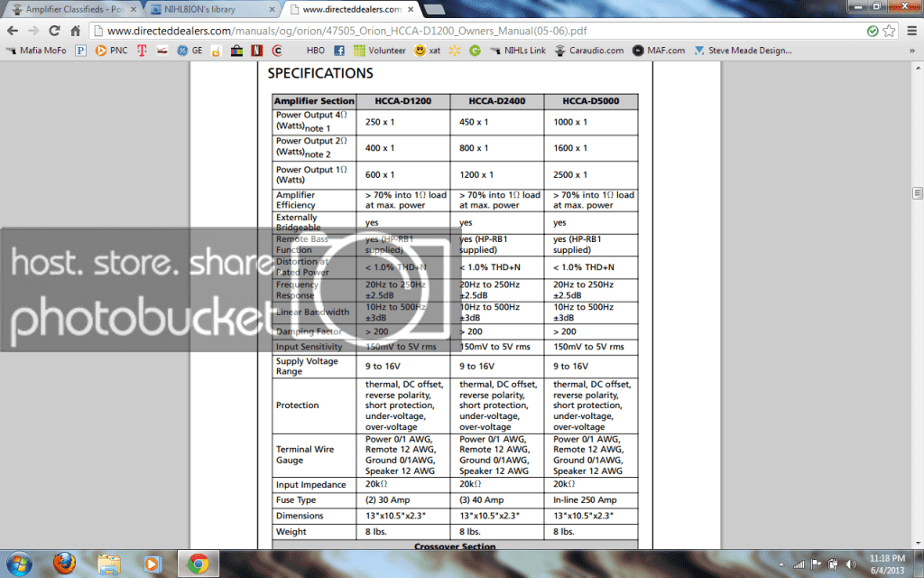Click the 'Terminal Wire Gauge' row label
This screenshot has height=578, width=924.
(x=305, y=455)
